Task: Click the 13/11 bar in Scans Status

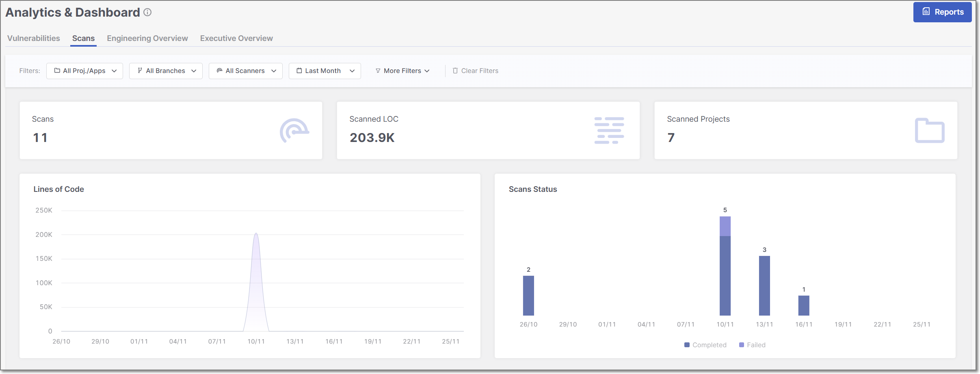Action: pos(764,286)
